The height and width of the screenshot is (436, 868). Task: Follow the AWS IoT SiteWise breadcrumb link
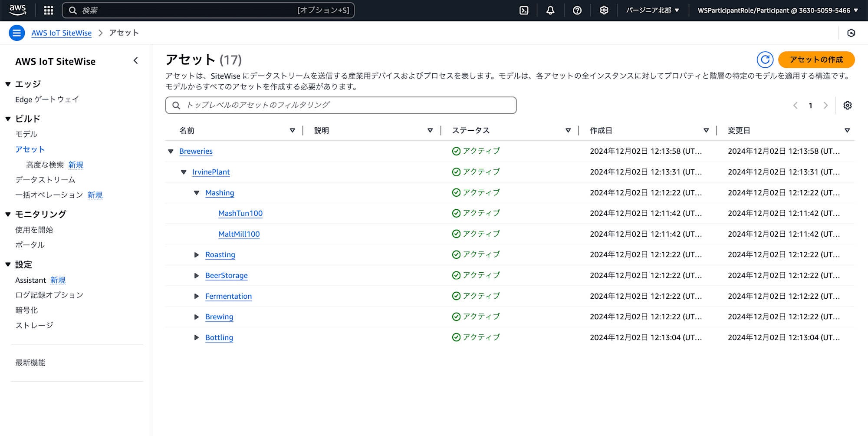click(62, 33)
